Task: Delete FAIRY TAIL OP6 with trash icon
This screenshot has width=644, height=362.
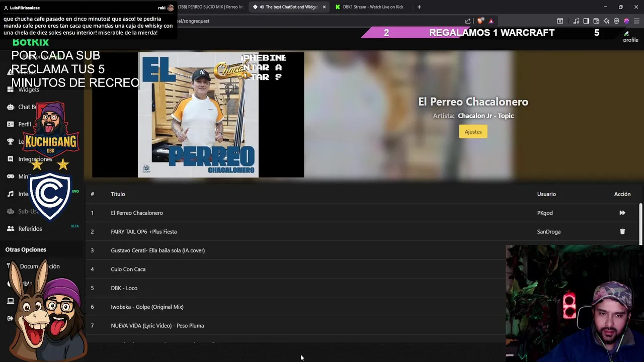Action: coord(622,232)
